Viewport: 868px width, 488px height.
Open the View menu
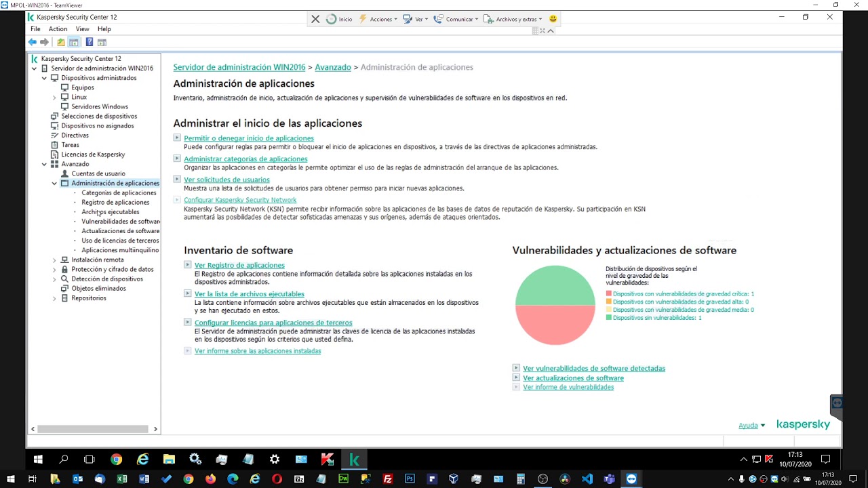point(82,29)
